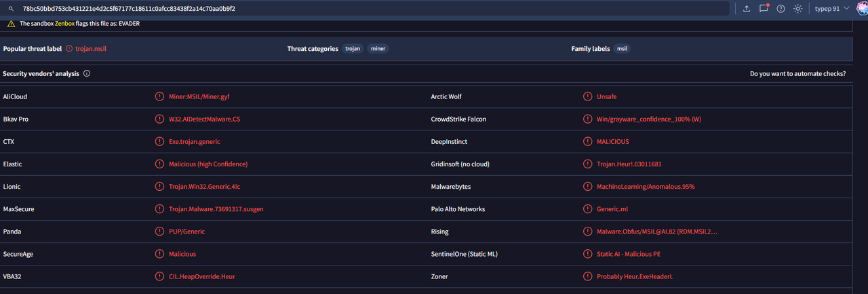Select the Trojan.Heur!.03011681 result
Viewport: 868px width, 294px height.
pos(629,164)
